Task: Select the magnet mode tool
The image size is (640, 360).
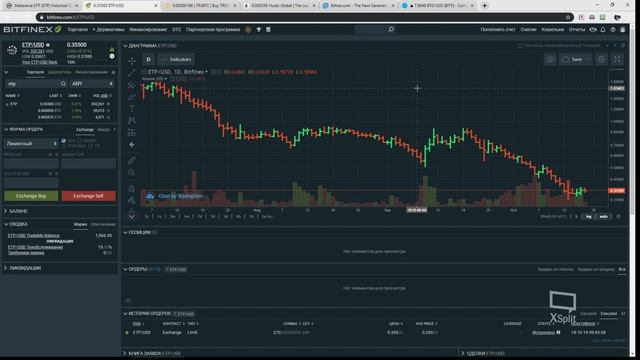Action: coord(131,188)
